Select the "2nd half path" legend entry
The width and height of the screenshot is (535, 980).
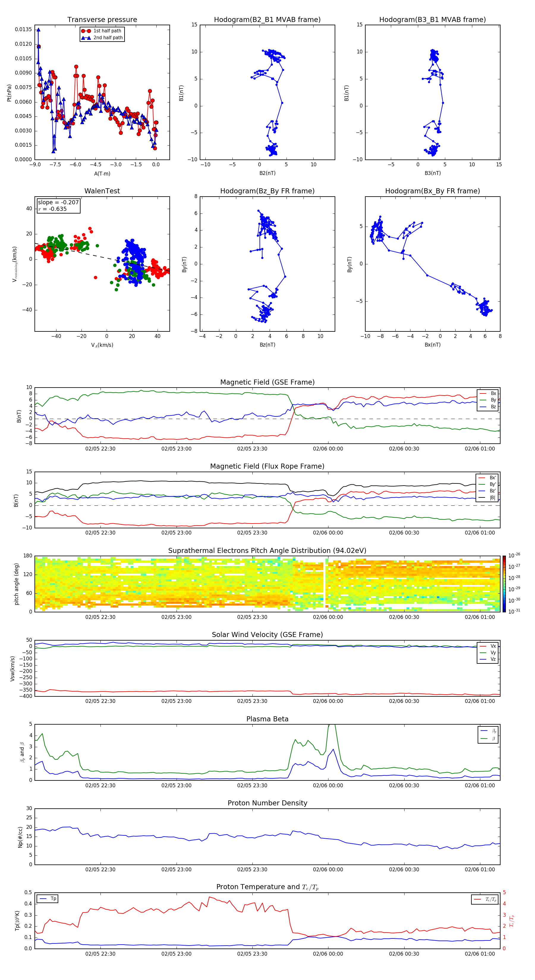pyautogui.click(x=102, y=38)
